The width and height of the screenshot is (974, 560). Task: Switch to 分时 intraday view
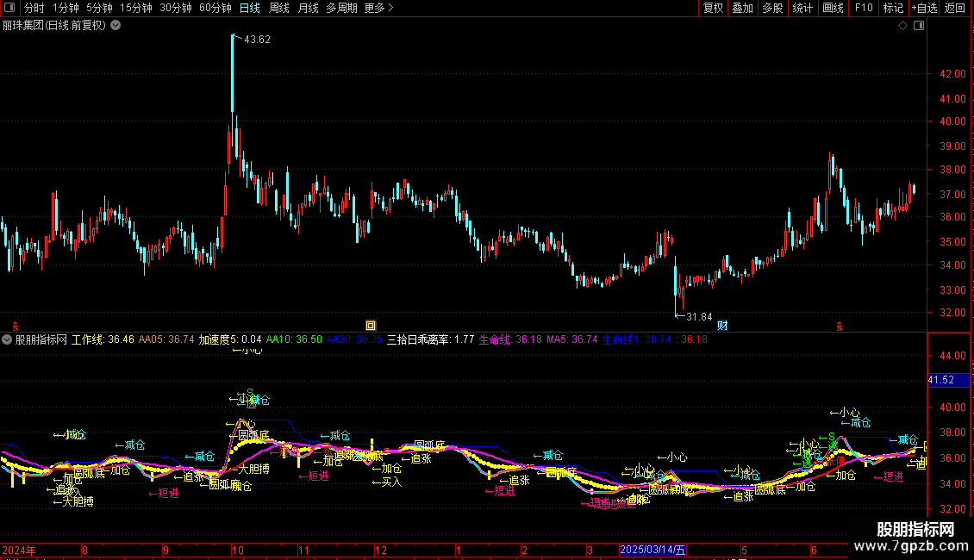(x=34, y=8)
